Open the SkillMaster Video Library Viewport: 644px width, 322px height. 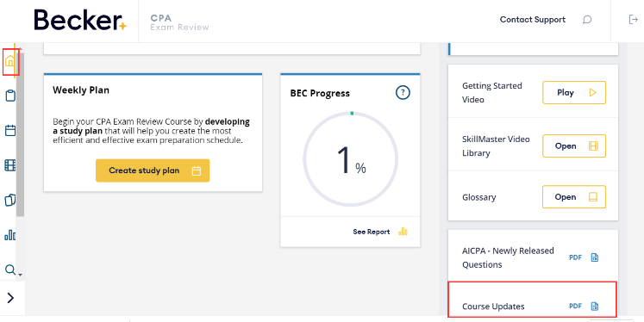coord(574,146)
